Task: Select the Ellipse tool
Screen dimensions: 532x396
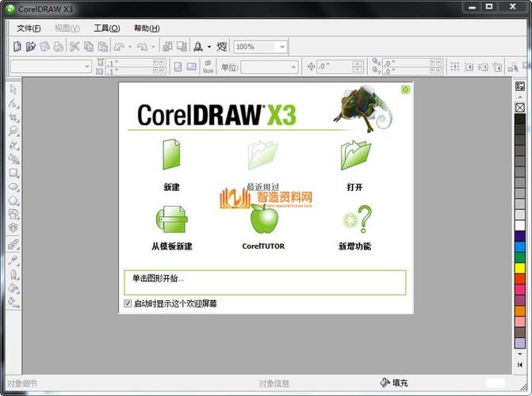Action: click(x=13, y=186)
